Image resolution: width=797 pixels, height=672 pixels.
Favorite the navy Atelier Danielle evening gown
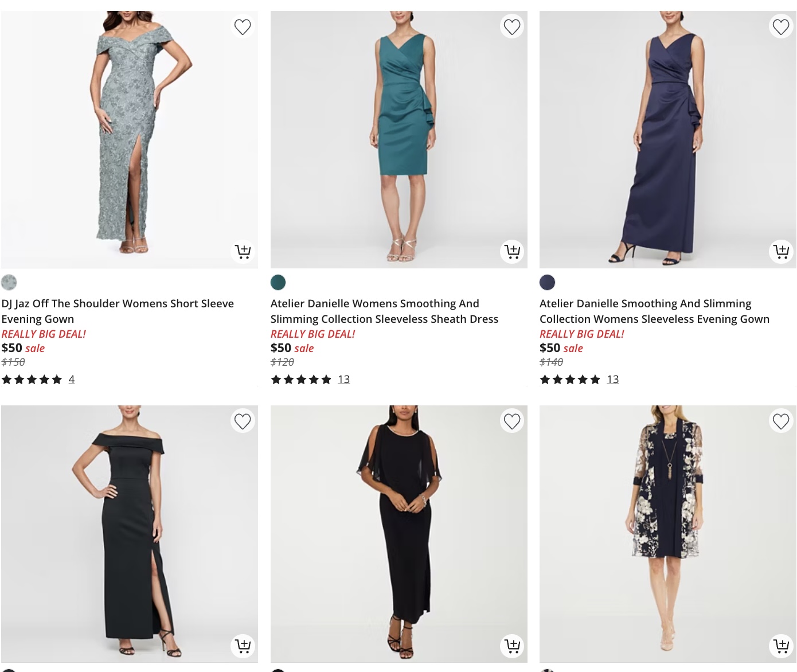(781, 26)
